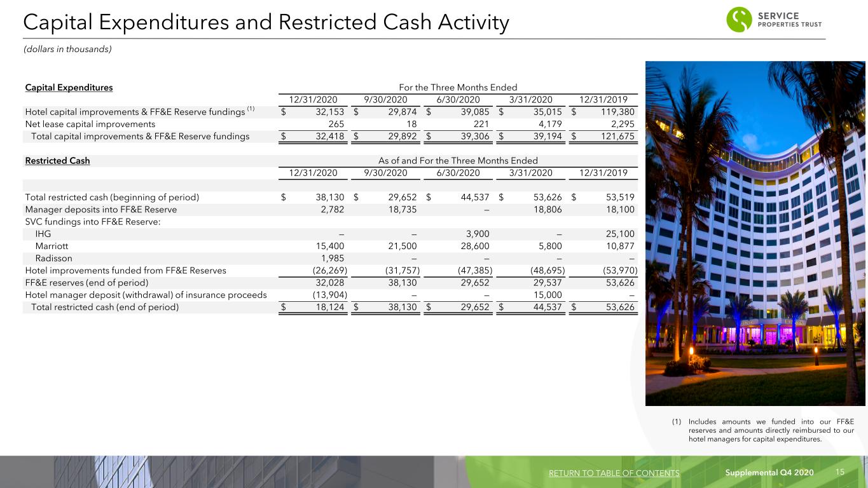Click 'Hotel improvements funded from FF&E Reserves' label

[x=125, y=270]
